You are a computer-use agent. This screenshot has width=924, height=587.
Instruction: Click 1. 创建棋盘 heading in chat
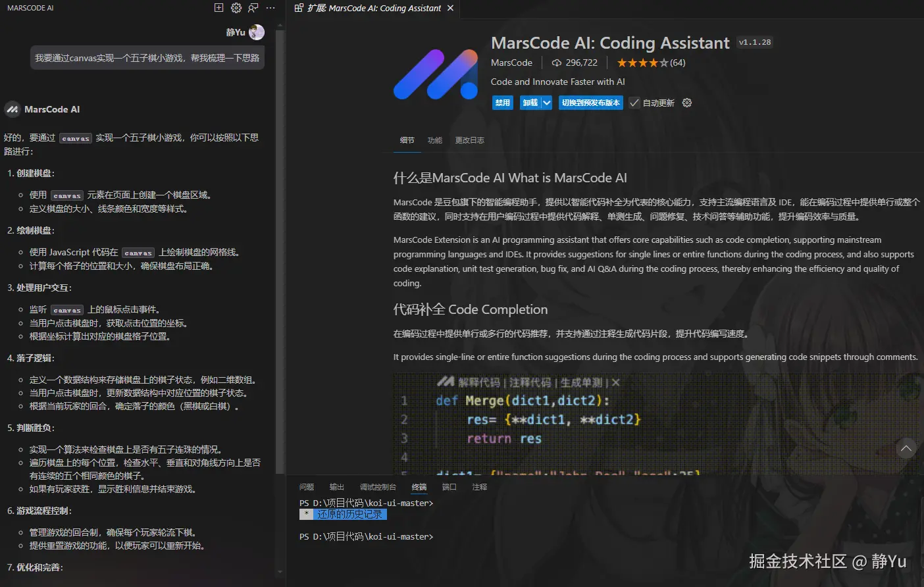click(x=31, y=173)
